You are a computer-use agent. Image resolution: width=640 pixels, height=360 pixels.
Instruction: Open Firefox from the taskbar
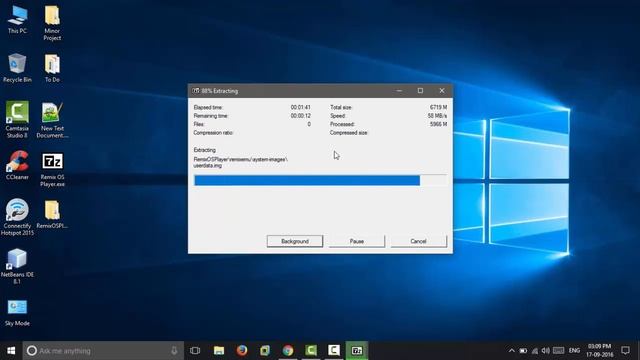(x=242, y=351)
